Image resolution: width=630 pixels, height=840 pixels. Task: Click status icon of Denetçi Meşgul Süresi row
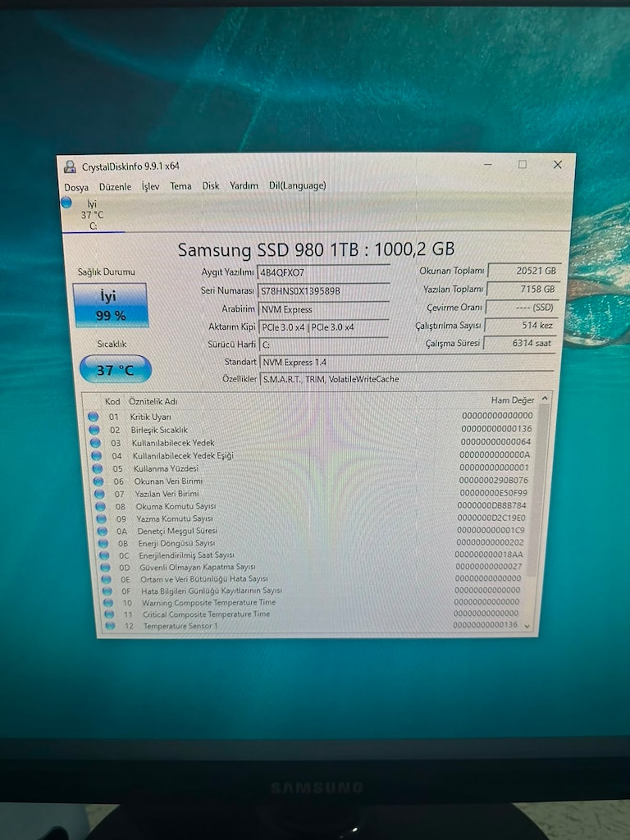[103, 531]
